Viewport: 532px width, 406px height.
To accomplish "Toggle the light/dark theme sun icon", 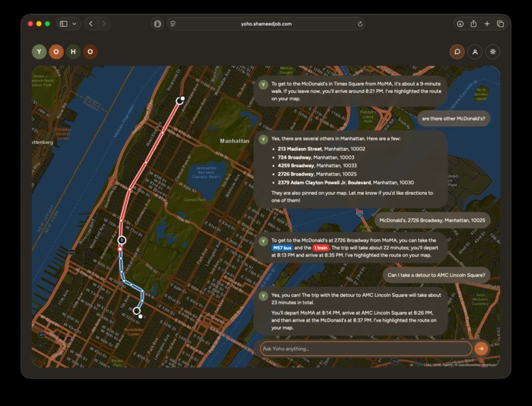I will pos(493,52).
